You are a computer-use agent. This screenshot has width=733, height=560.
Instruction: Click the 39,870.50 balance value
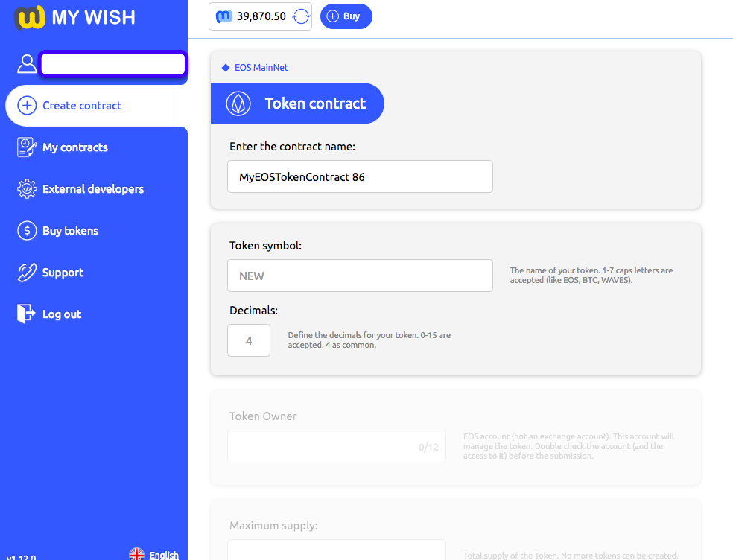coord(261,16)
